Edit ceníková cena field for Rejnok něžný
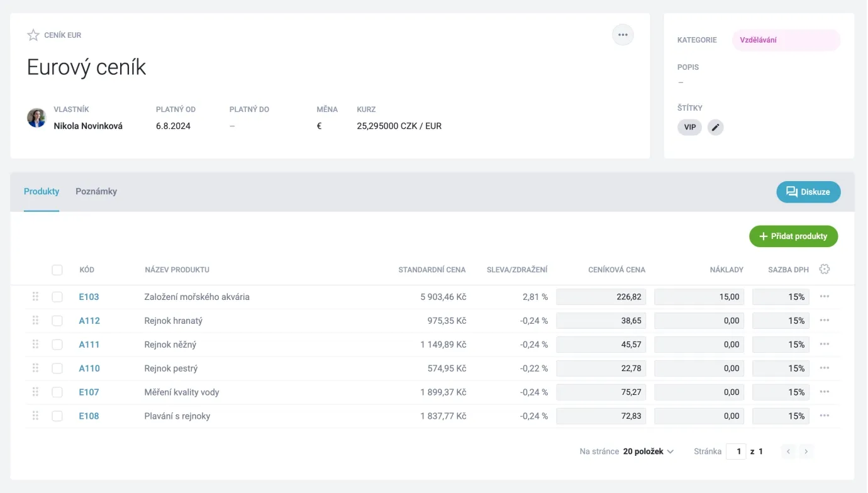 601,345
